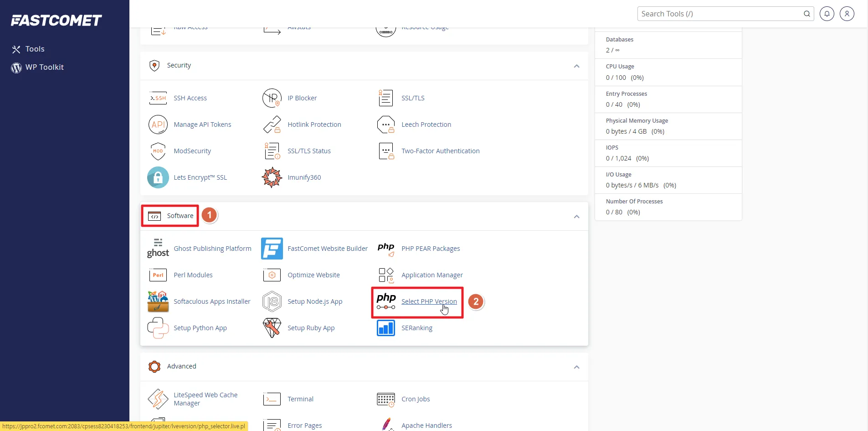
Task: Open Tools in the sidebar
Action: [x=28, y=49]
